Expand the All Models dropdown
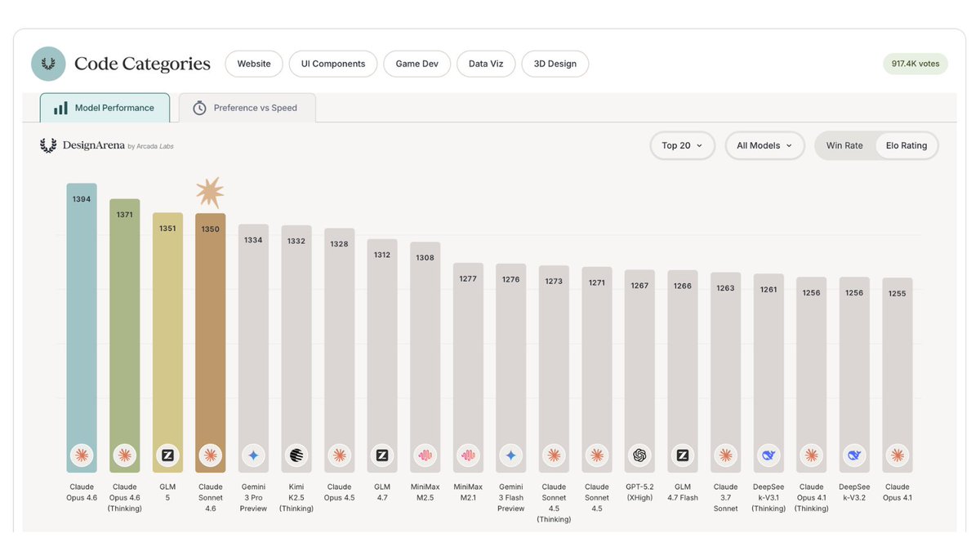 coord(764,144)
